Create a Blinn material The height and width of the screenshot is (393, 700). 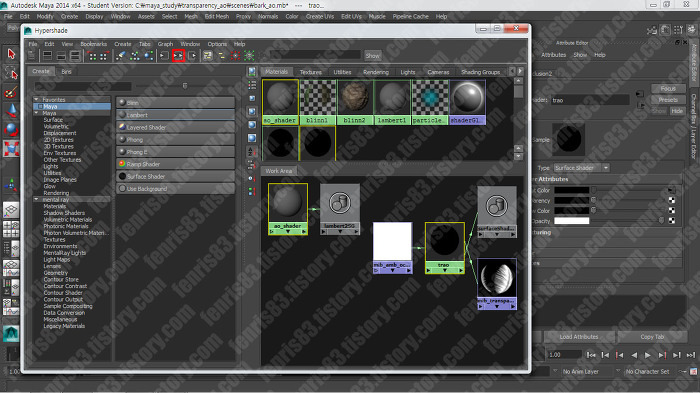pos(175,103)
